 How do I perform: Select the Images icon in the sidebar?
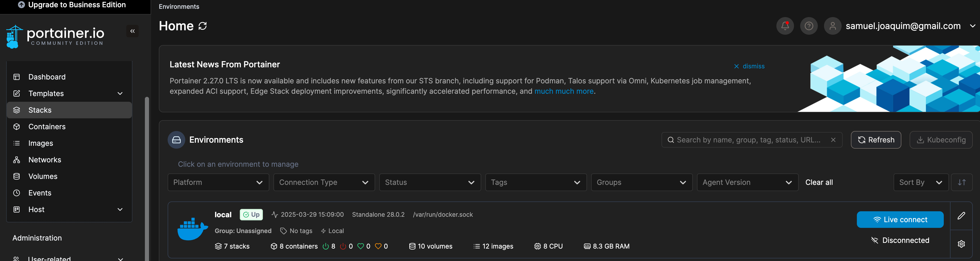point(17,143)
